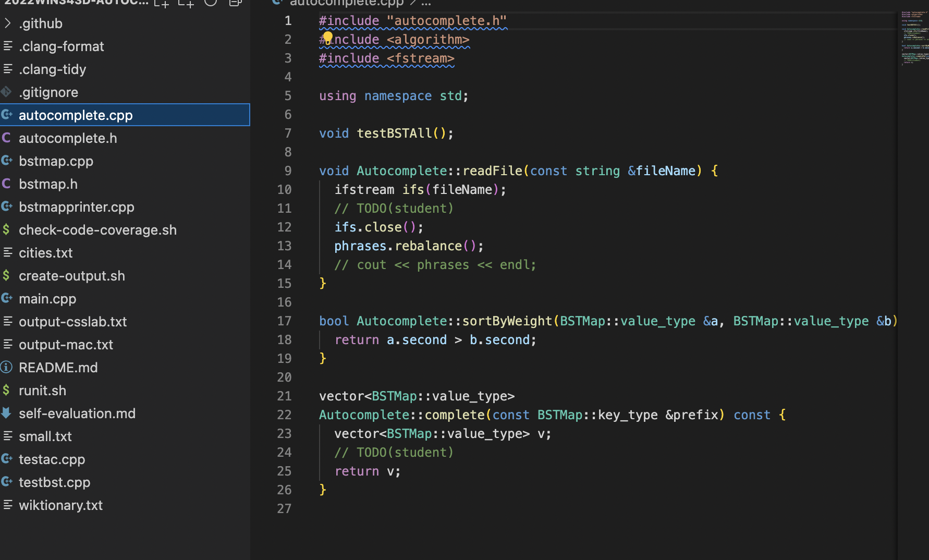Click the git icon beside .gitignore
Image resolution: width=929 pixels, height=560 pixels.
coord(7,92)
